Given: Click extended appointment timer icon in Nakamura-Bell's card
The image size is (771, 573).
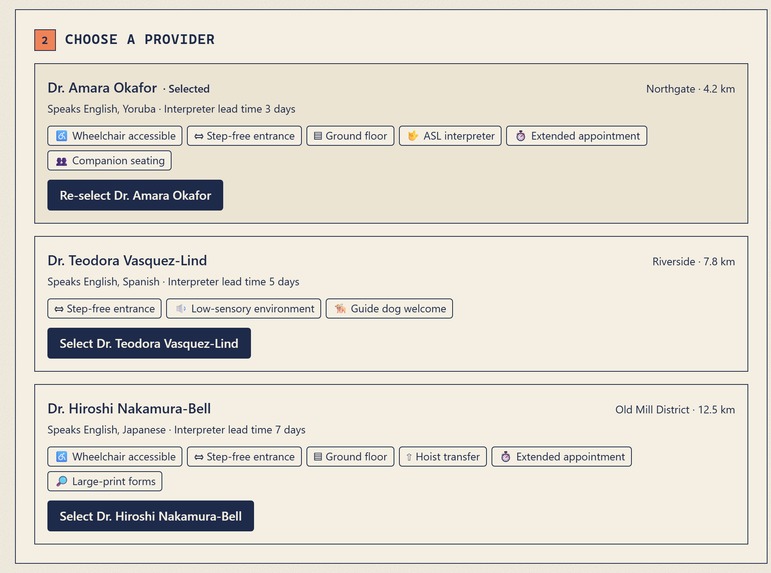Looking at the screenshot, I should [x=505, y=456].
